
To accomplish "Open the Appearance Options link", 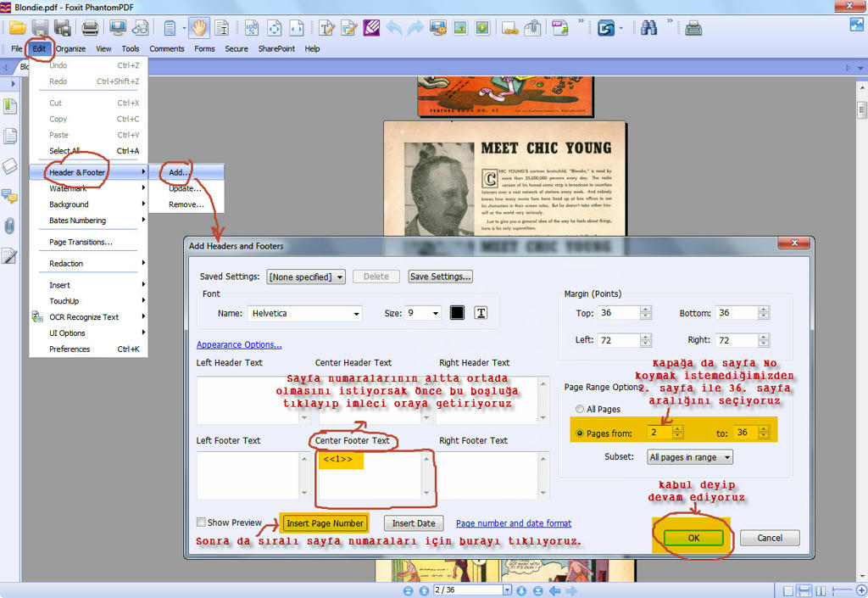I will click(239, 345).
